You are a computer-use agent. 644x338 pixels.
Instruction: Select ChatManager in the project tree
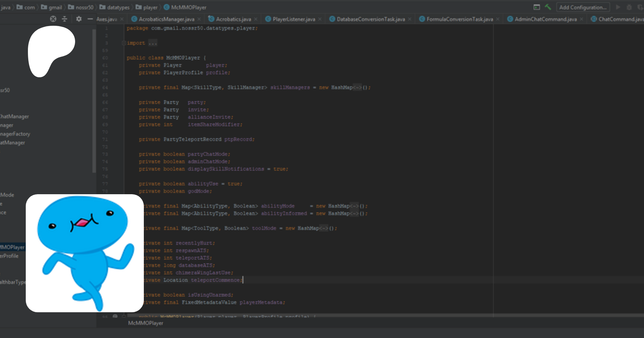[14, 117]
